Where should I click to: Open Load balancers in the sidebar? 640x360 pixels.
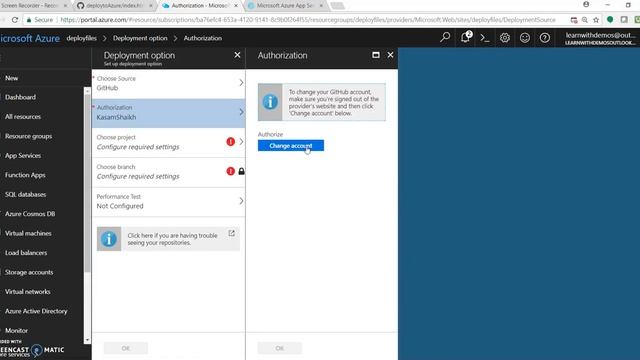point(26,253)
